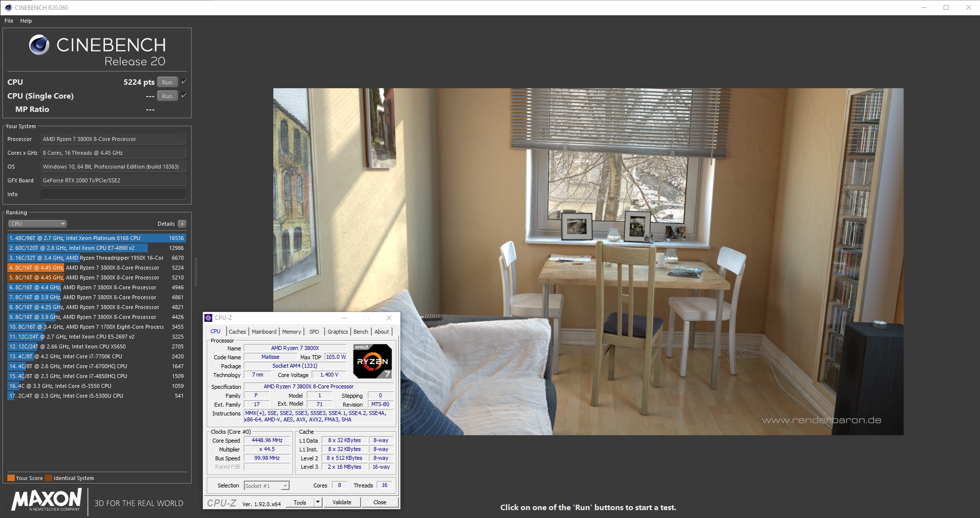Click the Multiplier value x 44.5
The image size is (980, 518).
[x=267, y=449]
